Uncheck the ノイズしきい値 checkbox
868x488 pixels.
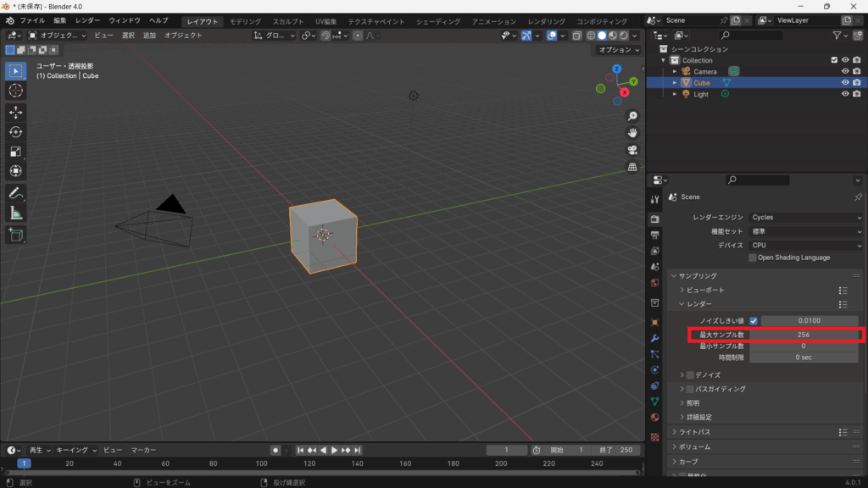[753, 321]
